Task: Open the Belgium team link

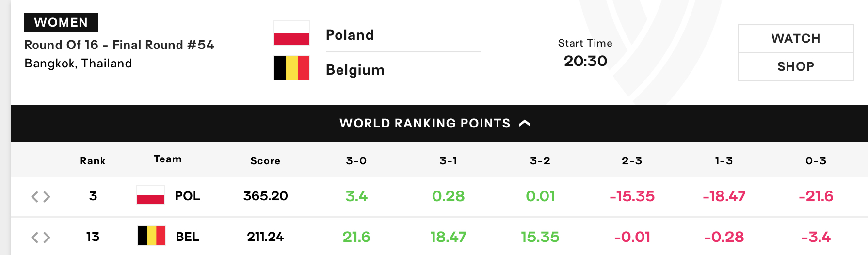Action: 355,70
